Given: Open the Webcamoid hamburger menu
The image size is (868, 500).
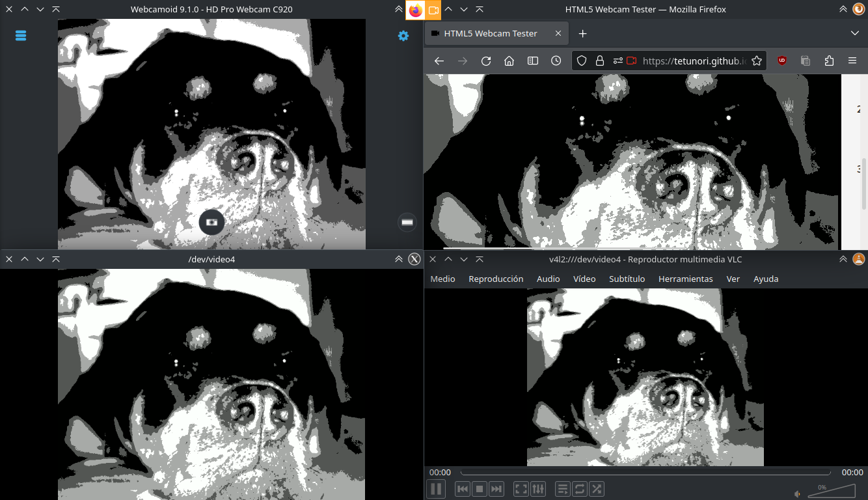Looking at the screenshot, I should click(x=21, y=36).
